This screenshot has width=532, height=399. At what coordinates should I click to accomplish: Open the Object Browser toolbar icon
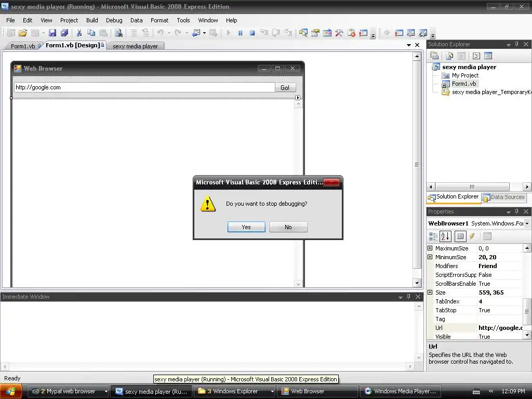327,33
